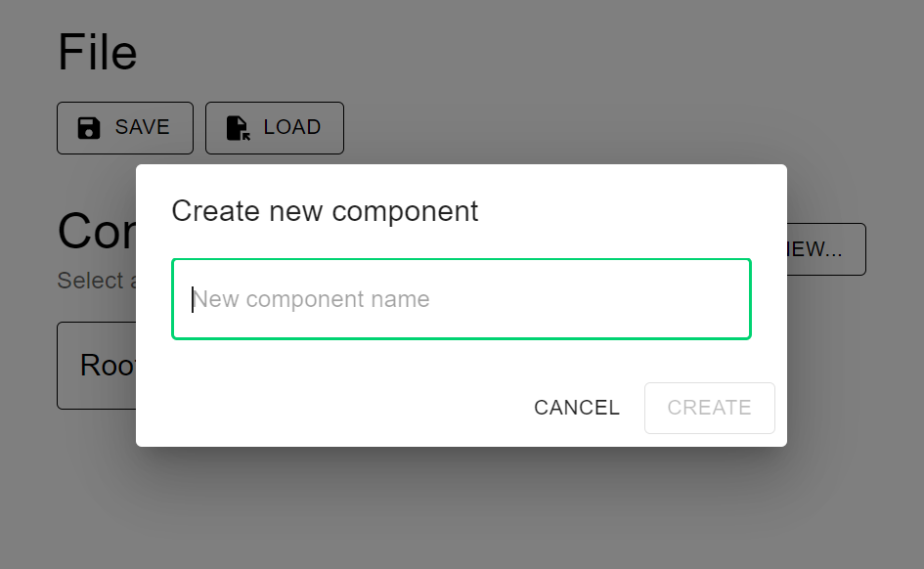Click dimmed area right of LOAD button
This screenshot has width=924, height=569.
tap(587, 128)
